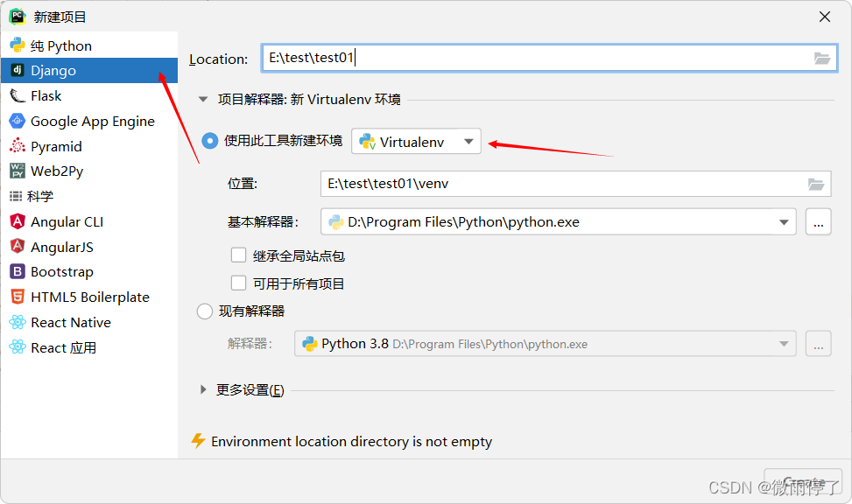This screenshot has width=852, height=504.
Task: Select 使用此工具新建环境 radio button
Action: pos(210,141)
